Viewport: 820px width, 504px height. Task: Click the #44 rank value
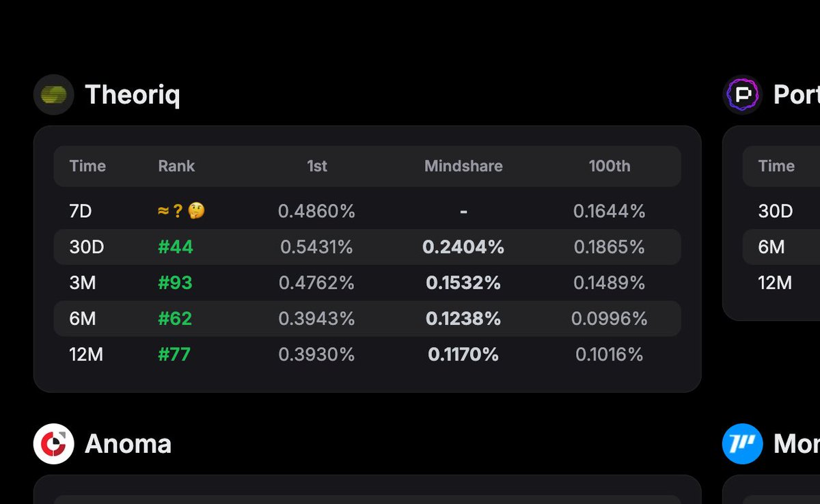click(x=176, y=247)
